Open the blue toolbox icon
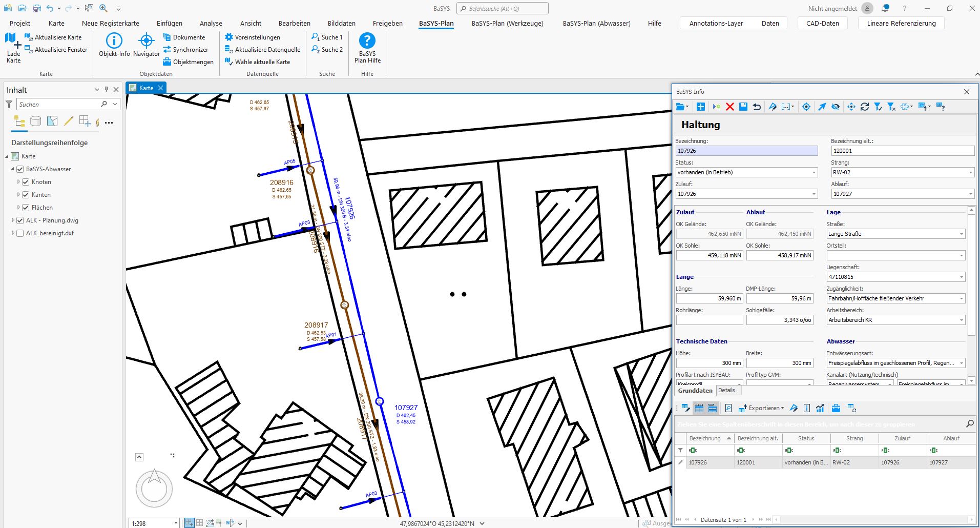This screenshot has height=528, width=980. 836,408
